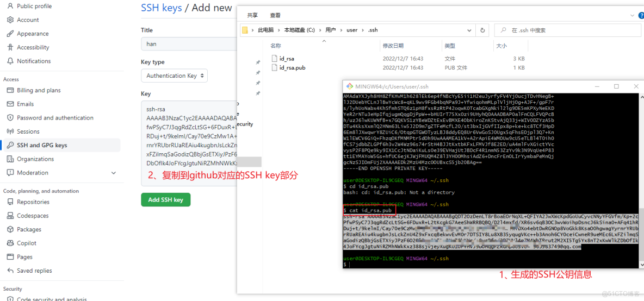Click the folder icon in the address bar
The width and height of the screenshot is (644, 301).
pyautogui.click(x=245, y=30)
